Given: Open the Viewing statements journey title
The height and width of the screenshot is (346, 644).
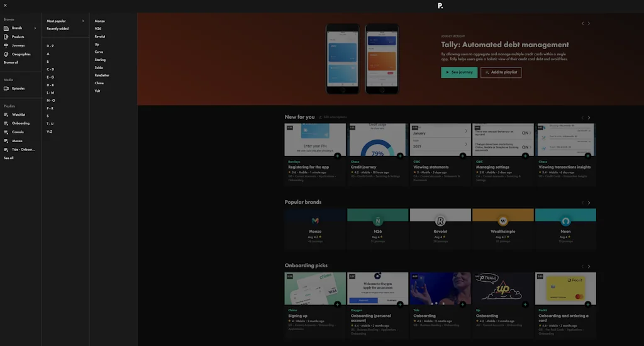Looking at the screenshot, I should click(431, 167).
